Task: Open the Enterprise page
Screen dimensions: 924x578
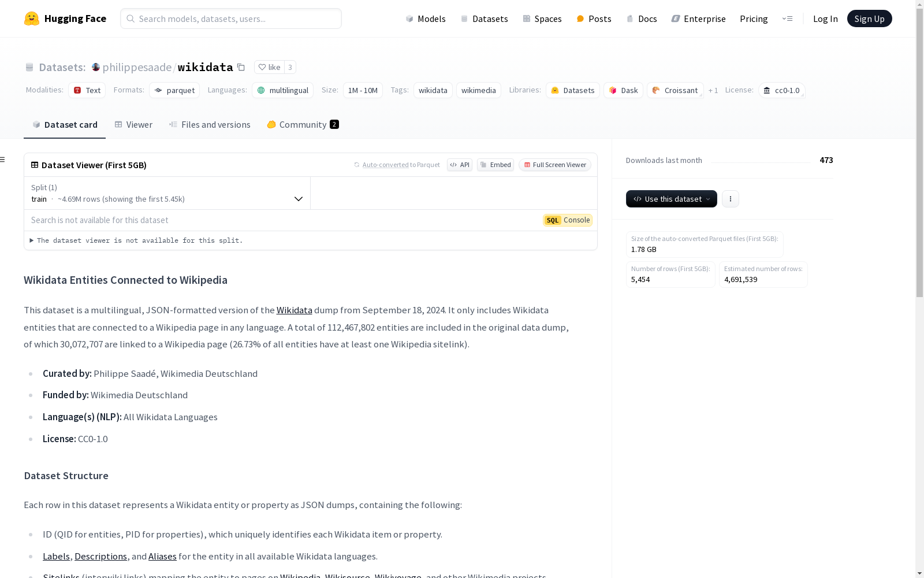Action: (698, 18)
